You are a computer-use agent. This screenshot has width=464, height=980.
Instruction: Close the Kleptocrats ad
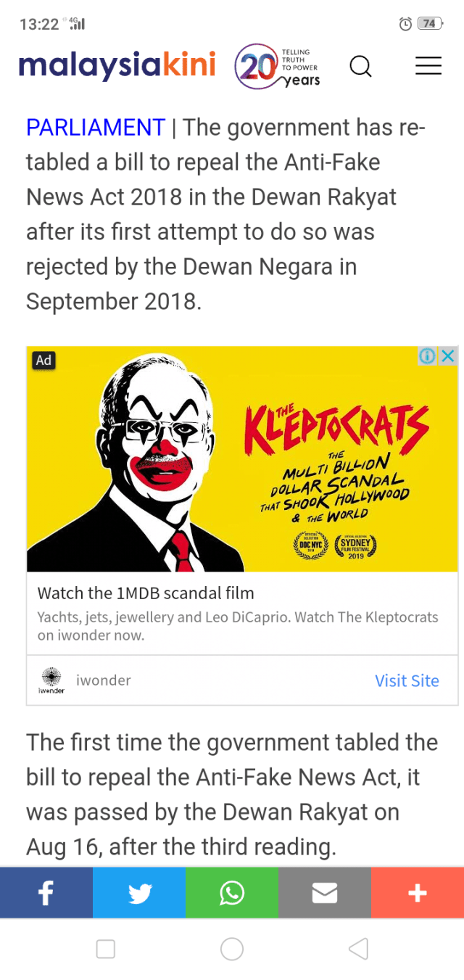(x=448, y=355)
